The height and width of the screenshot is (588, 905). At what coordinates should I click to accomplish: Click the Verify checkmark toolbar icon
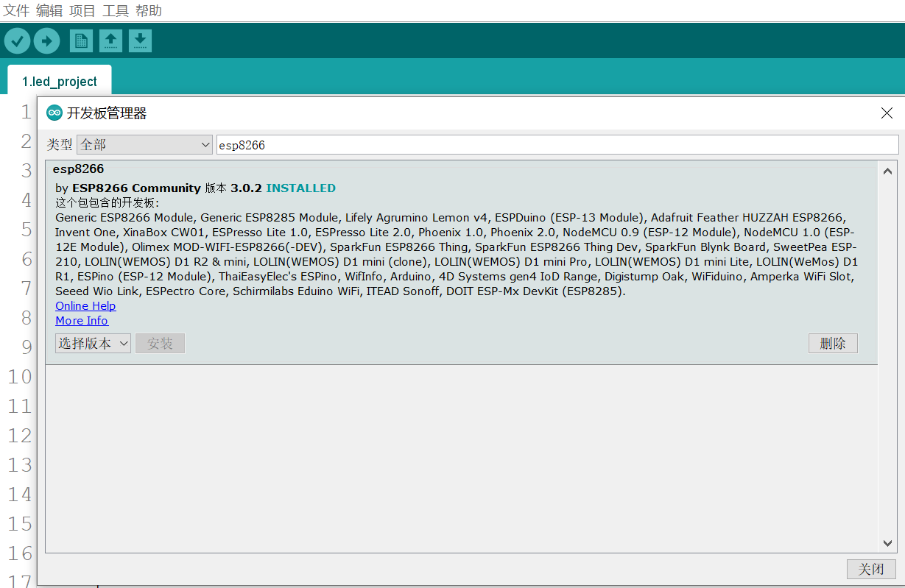point(18,41)
